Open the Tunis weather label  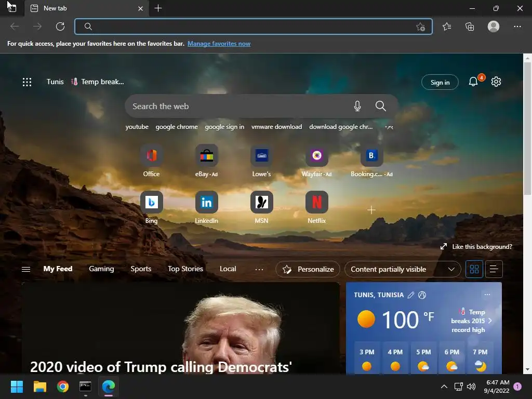pos(55,82)
